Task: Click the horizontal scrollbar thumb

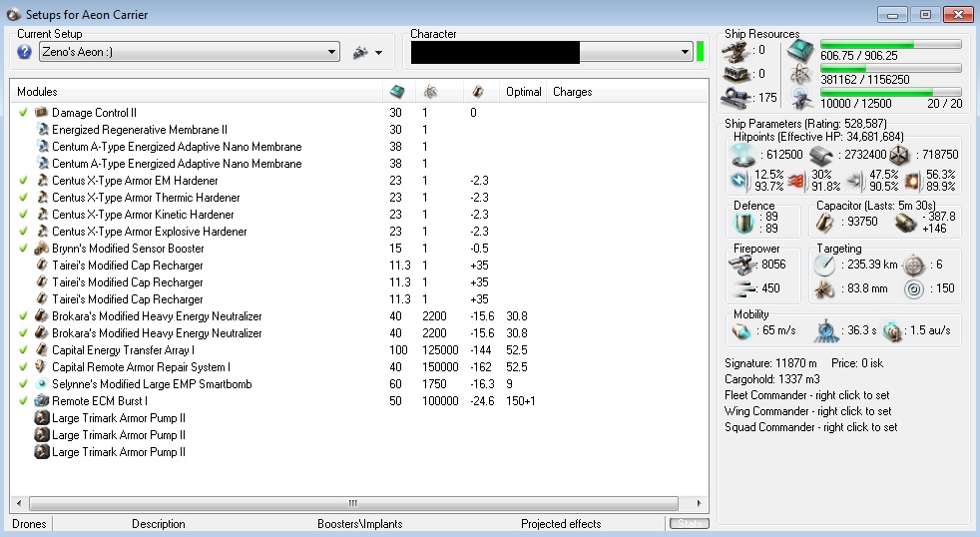Action: (353, 503)
